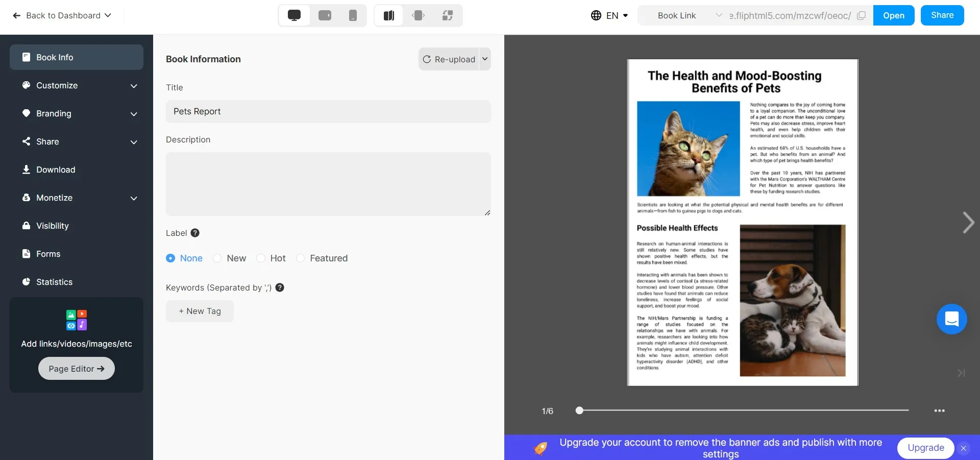Open the Download section

pyautogui.click(x=77, y=170)
